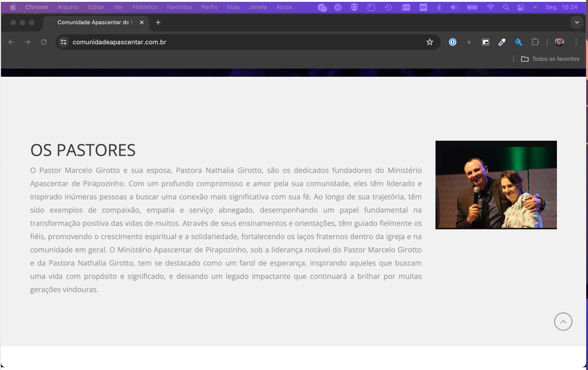Viewport: 588px width, 370px height.
Task: Bookmark this page with the star icon
Action: coord(429,42)
